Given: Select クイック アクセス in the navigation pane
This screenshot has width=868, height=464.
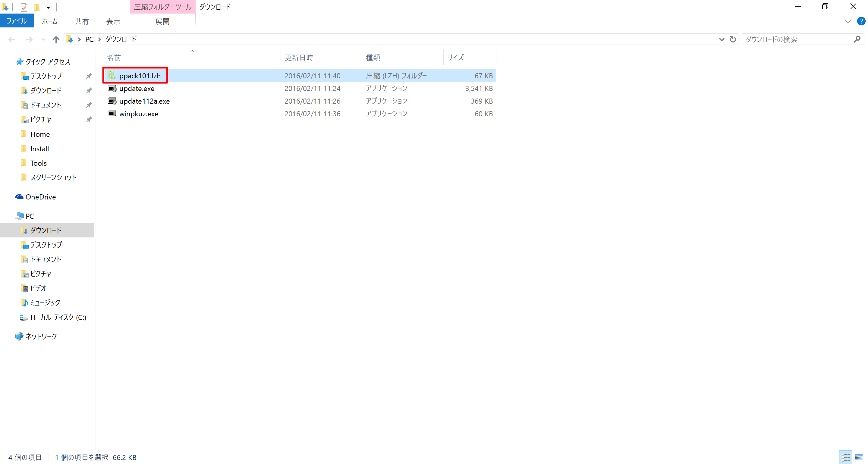Looking at the screenshot, I should coord(48,62).
